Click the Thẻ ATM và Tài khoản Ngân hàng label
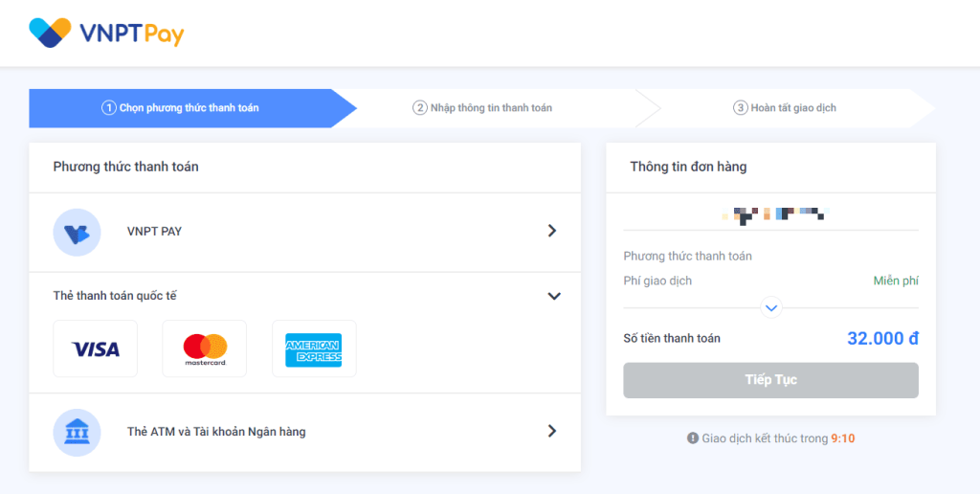 (216, 432)
